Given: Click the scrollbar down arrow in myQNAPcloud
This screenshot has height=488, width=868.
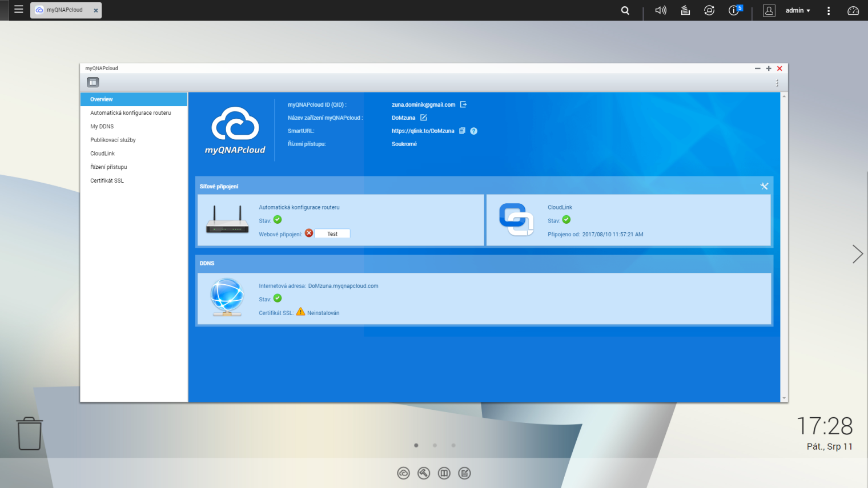Looking at the screenshot, I should point(784,398).
